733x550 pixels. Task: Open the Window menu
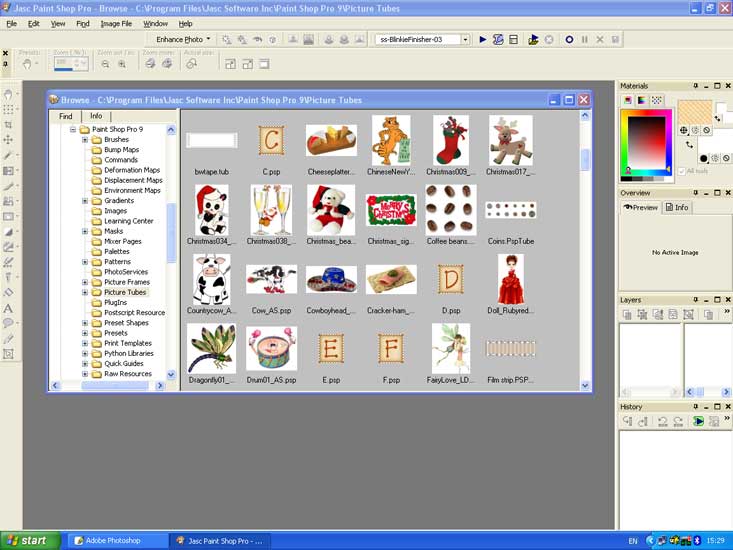pyautogui.click(x=155, y=23)
